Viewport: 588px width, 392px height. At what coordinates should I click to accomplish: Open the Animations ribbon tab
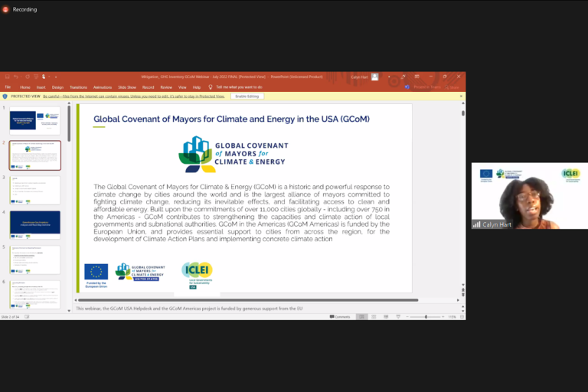pyautogui.click(x=100, y=87)
